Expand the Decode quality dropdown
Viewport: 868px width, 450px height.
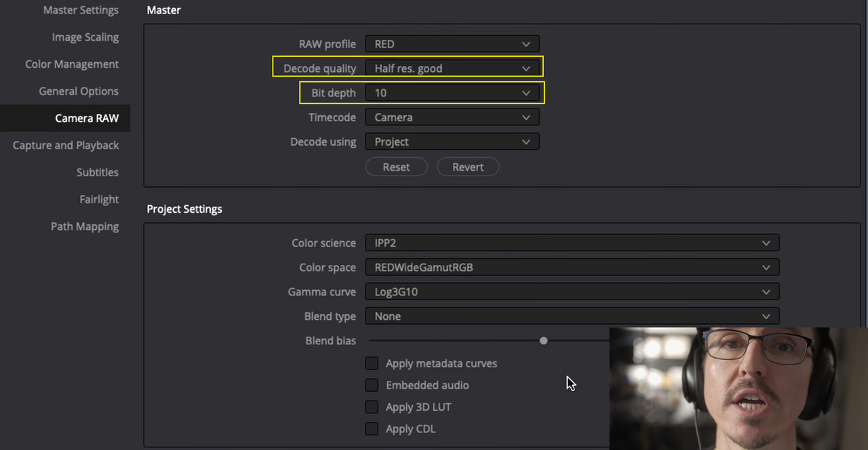(x=452, y=68)
